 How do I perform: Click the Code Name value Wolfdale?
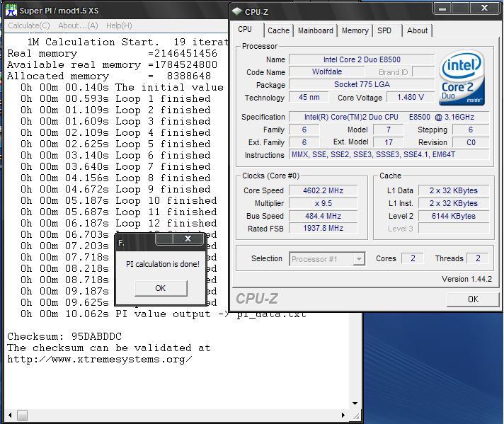327,71
